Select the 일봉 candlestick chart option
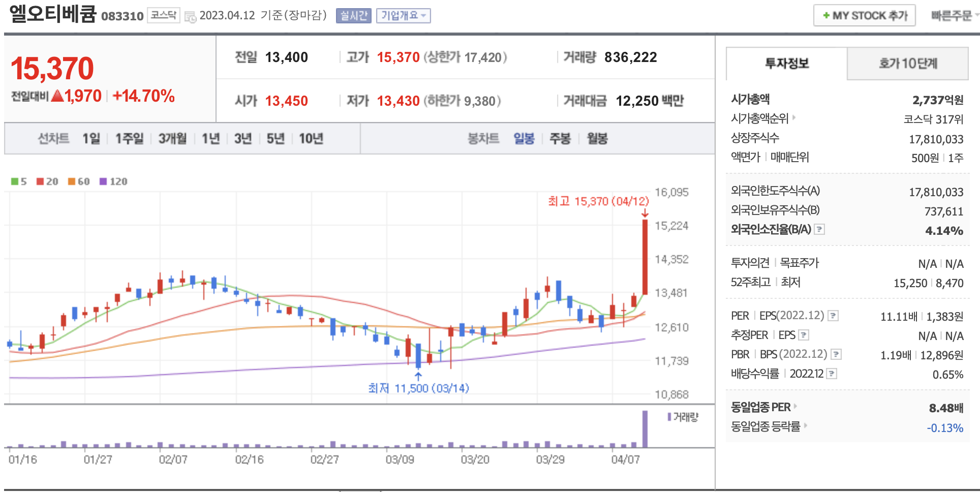The image size is (980, 492). coord(524,139)
